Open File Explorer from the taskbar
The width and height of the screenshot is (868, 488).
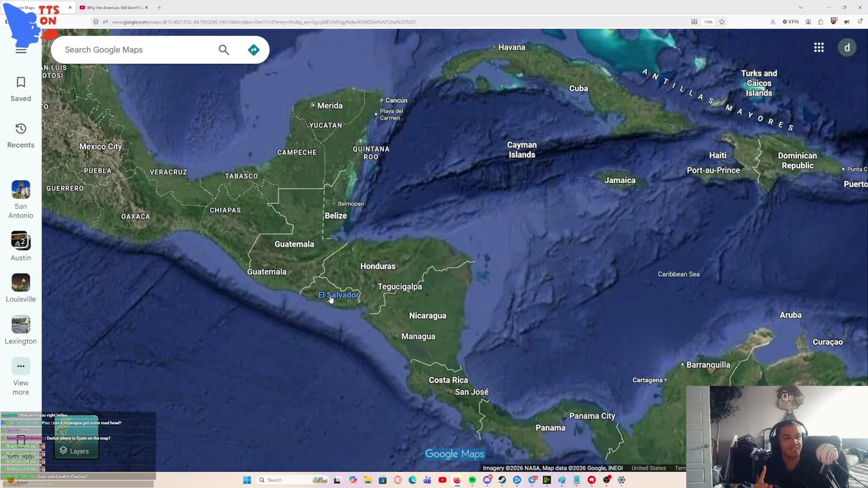click(368, 480)
